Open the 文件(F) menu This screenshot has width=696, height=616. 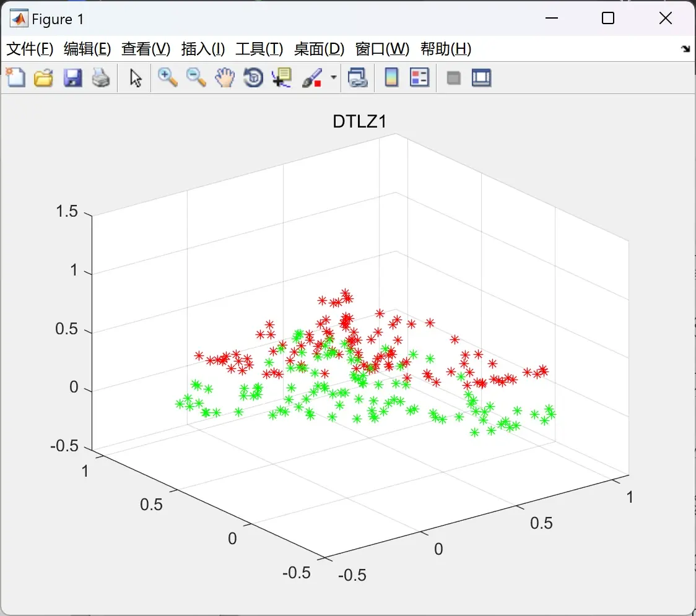tap(30, 49)
